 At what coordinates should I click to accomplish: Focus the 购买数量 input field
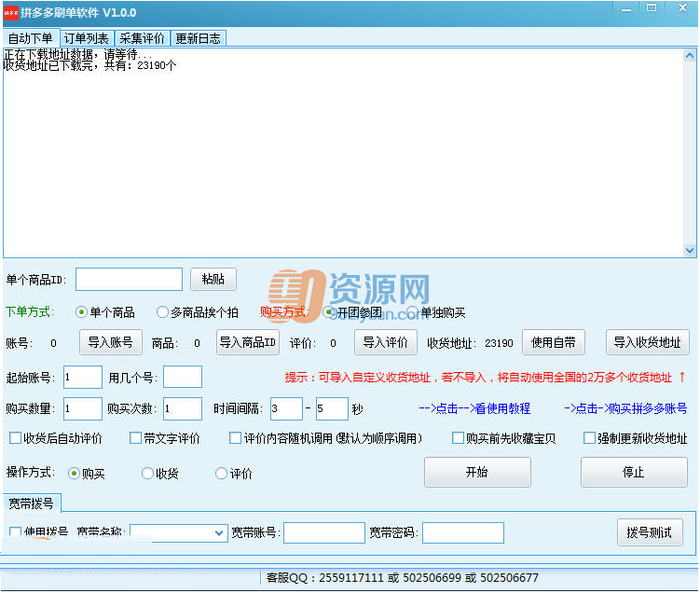coord(83,408)
